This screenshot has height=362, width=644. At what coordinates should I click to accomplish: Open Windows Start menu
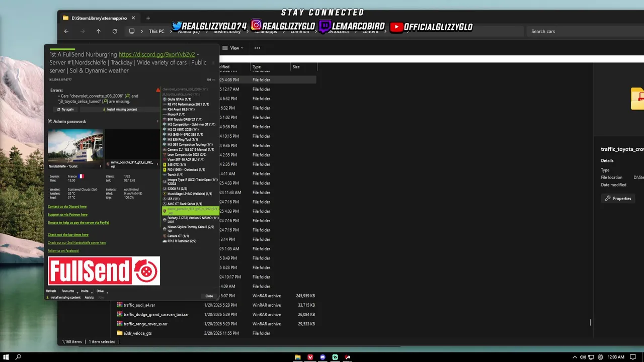pos(6,357)
